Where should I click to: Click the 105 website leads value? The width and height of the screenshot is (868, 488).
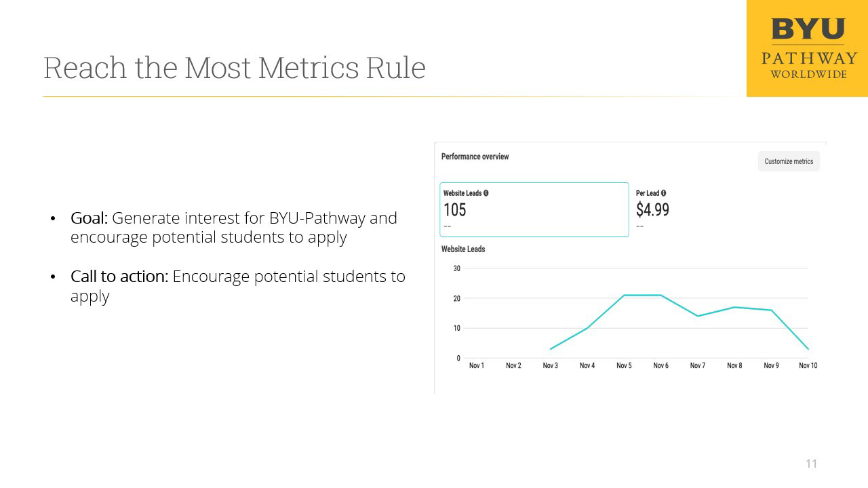point(454,210)
